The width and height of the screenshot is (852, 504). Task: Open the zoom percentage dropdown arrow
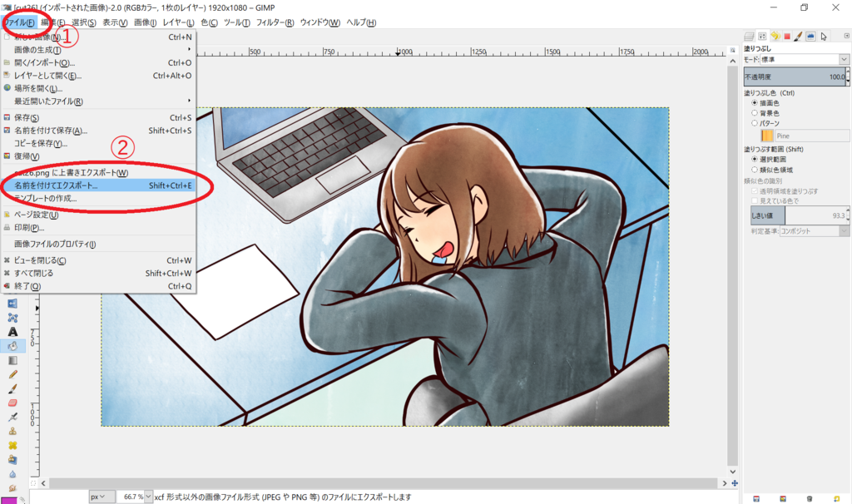[148, 497]
